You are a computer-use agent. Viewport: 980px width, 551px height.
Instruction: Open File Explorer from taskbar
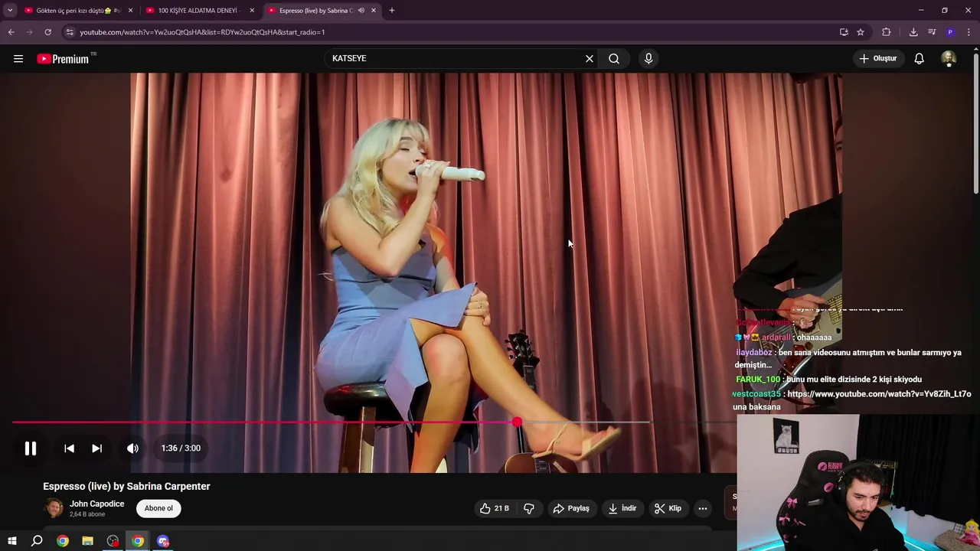point(88,541)
